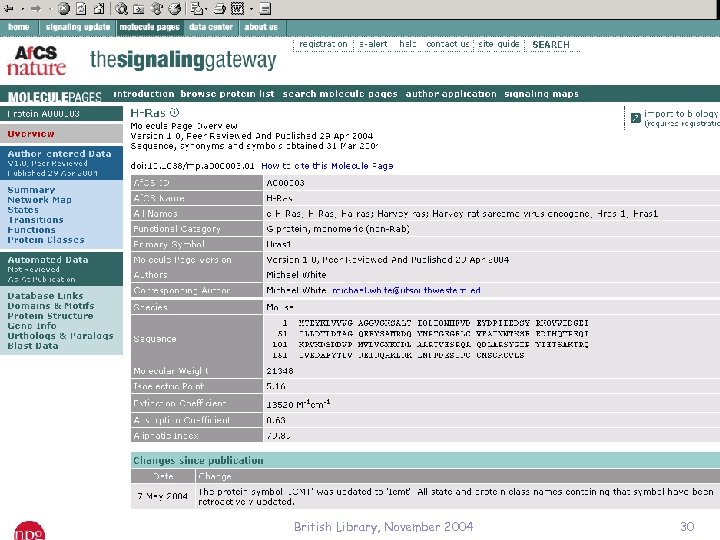Click the browser Forward arrow
720x540 pixels.
pyautogui.click(x=36, y=9)
